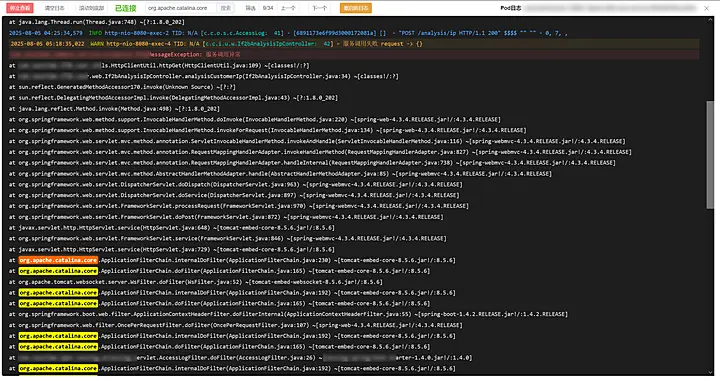The width and height of the screenshot is (720, 381).
Task: Click the java.lang.Thread.run stack line
Action: (96, 22)
